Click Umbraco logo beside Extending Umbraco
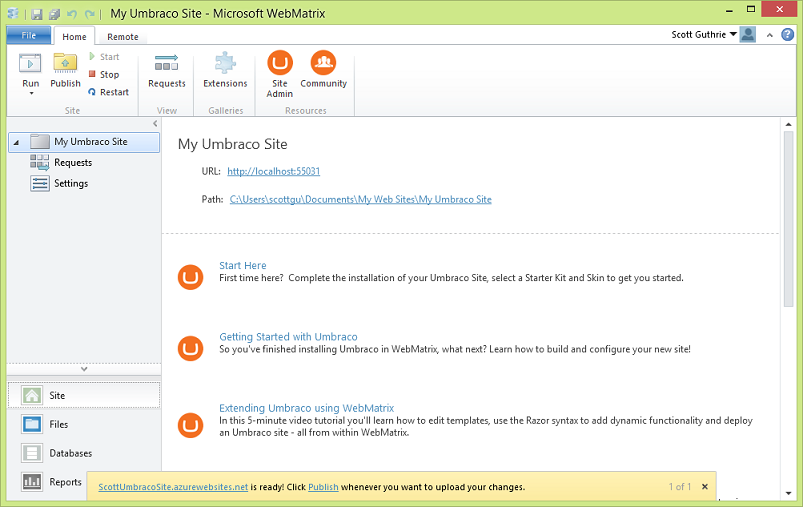Image resolution: width=803 pixels, height=507 pixels. (191, 426)
